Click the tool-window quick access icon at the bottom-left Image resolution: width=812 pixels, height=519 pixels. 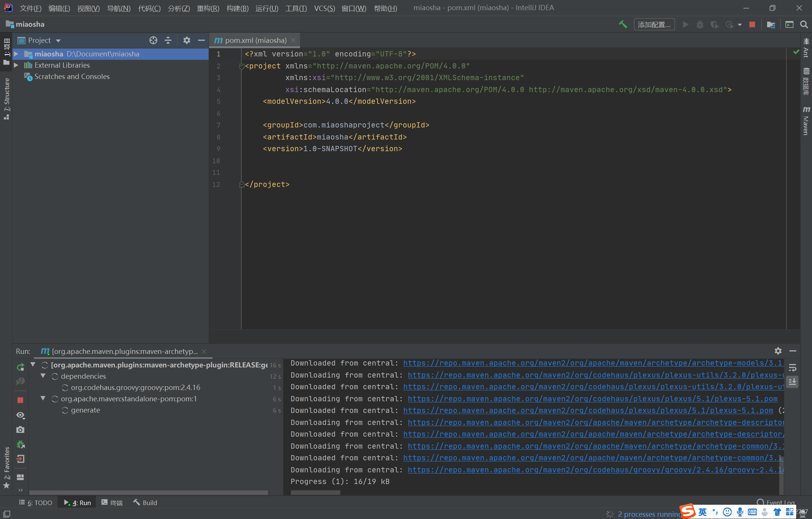[x=6, y=514]
